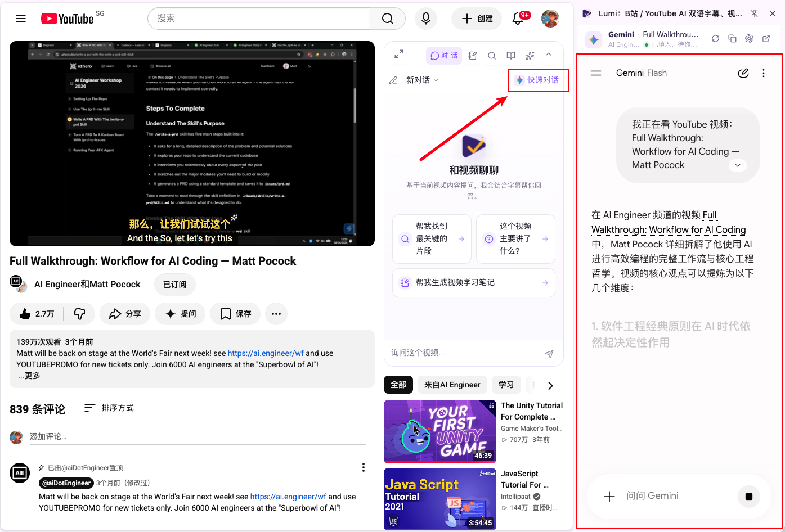Start voice search with the microphone

point(426,19)
